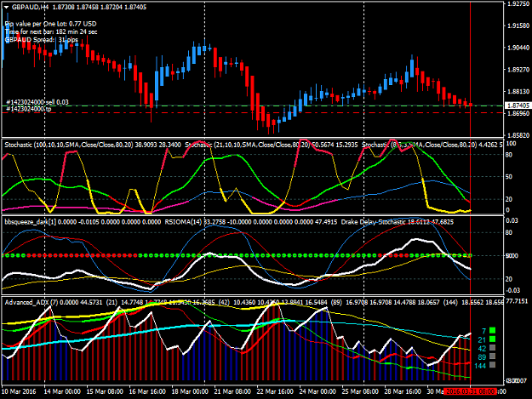Click the red 2016.03.31 08:00 time marker
Image resolution: width=532 pixels, height=399 pixels.
[470, 391]
